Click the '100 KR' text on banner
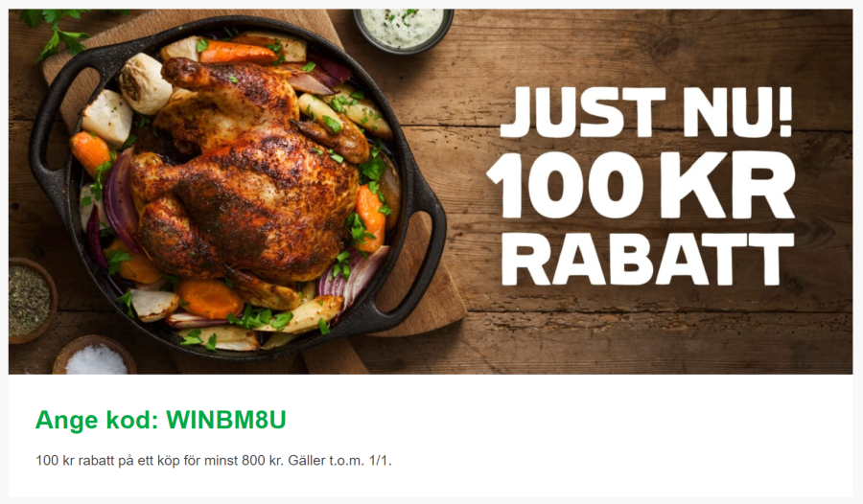The width and height of the screenshot is (863, 504). tap(641, 185)
